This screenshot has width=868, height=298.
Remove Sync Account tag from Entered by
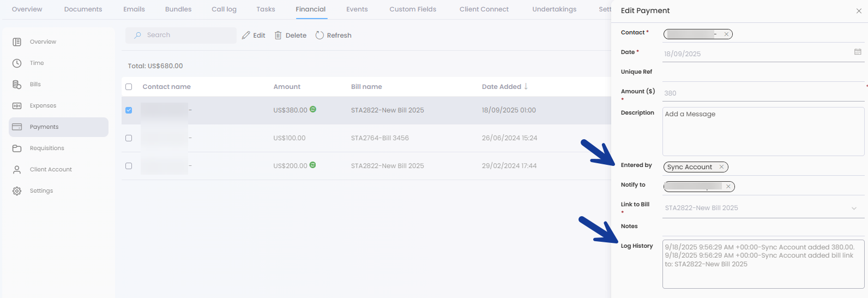point(721,167)
